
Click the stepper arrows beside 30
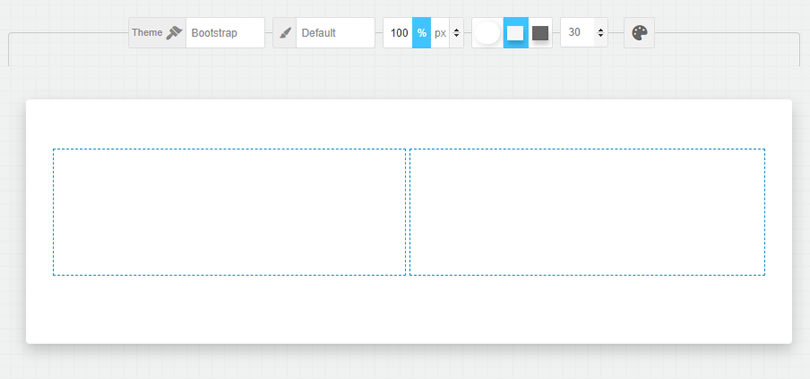click(600, 33)
